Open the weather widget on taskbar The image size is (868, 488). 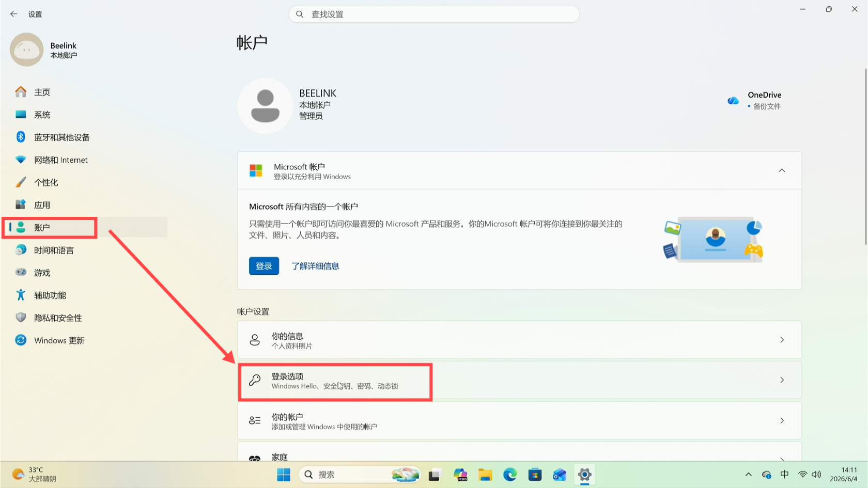(34, 475)
